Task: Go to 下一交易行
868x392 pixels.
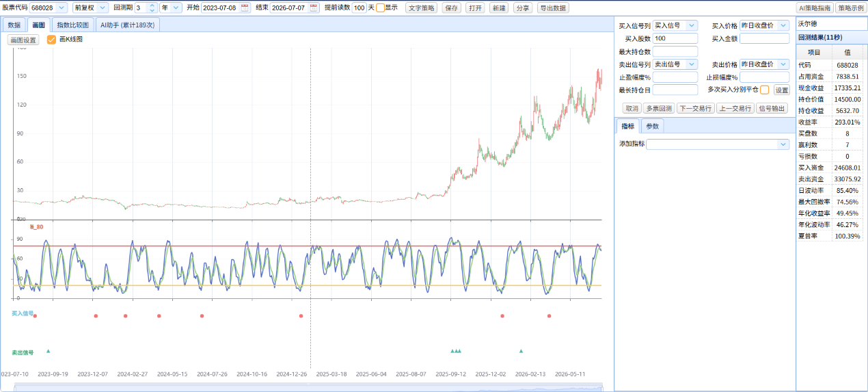Action: (x=695, y=108)
